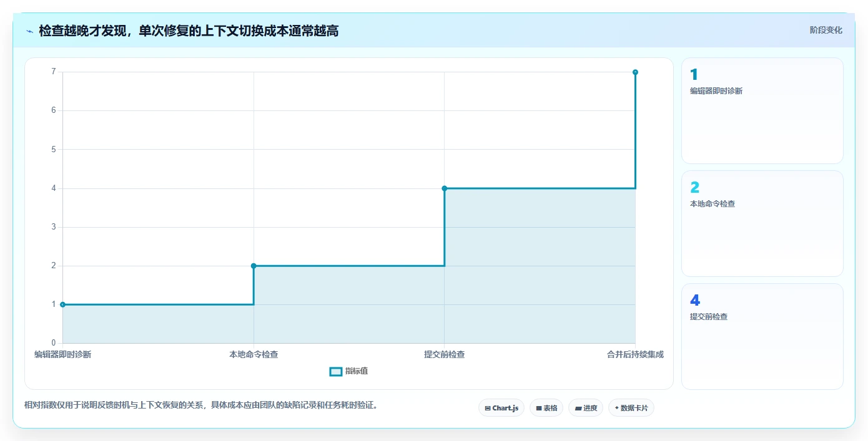The height and width of the screenshot is (441, 868).
Task: Click the data point at value 1 for 编辑器即时诊断
Action: pyautogui.click(x=62, y=304)
